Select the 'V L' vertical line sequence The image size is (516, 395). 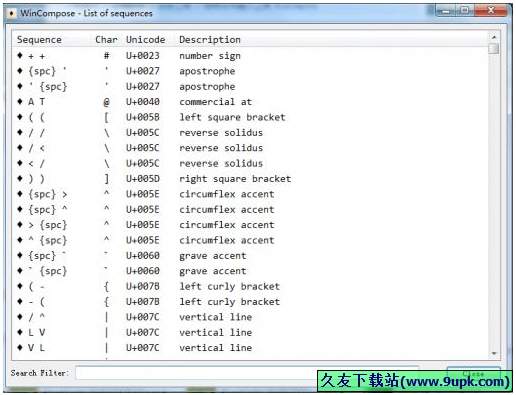tap(250, 348)
